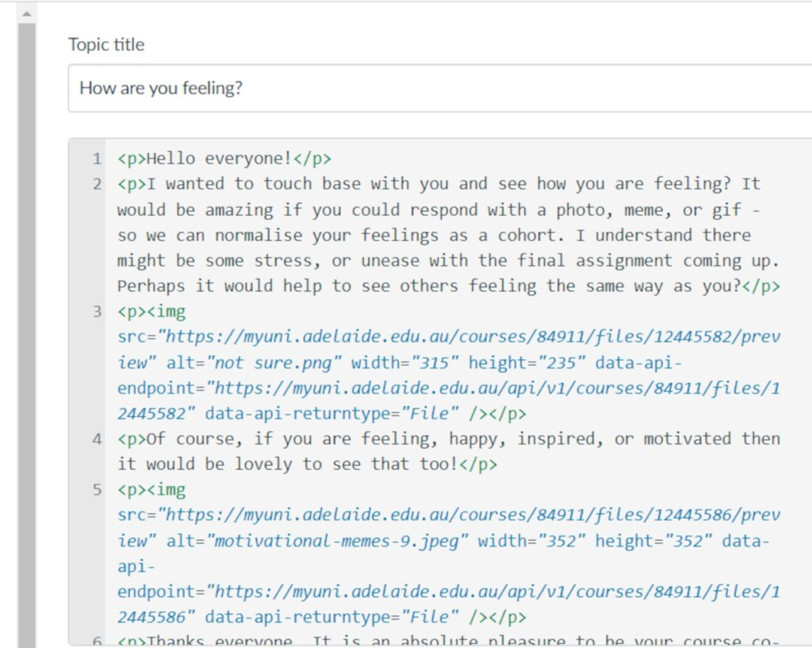Click the alt value "not sure.png"
This screenshot has height=648, width=812.
coord(273,363)
